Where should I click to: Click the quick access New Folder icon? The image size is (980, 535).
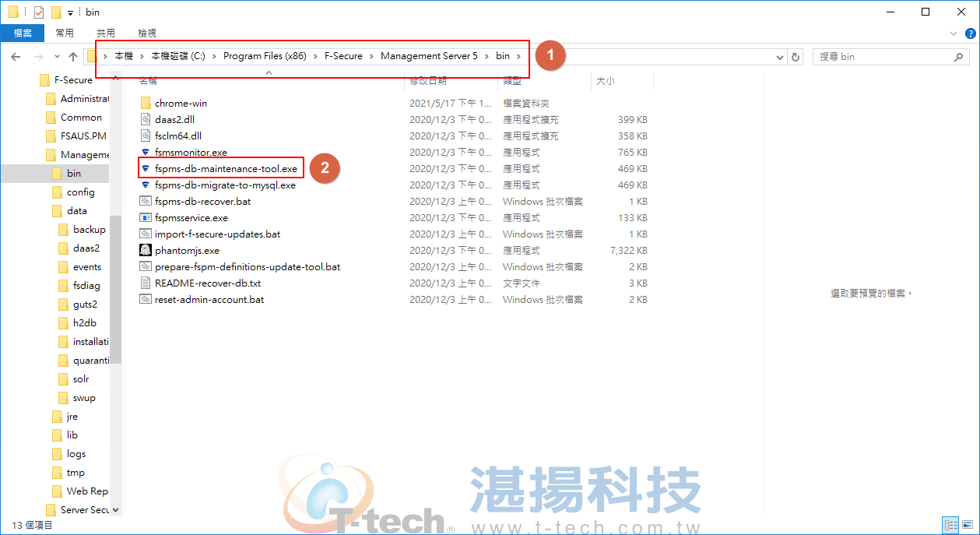(55, 12)
